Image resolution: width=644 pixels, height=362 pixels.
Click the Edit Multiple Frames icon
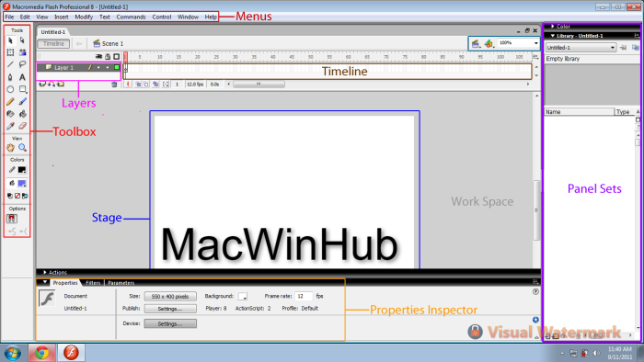155,84
